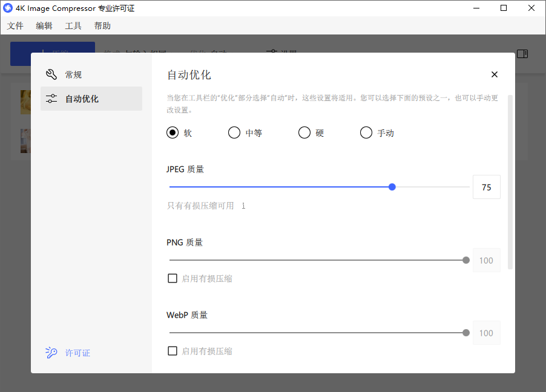The width and height of the screenshot is (546, 392).
Task: Click the JPEG 质量 slider handle
Action: [392, 187]
